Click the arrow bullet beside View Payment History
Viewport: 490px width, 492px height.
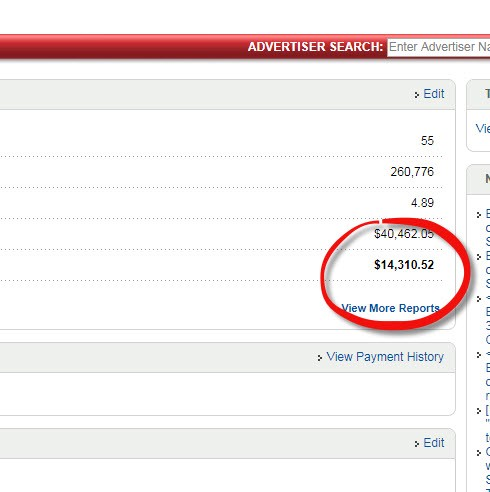320,358
